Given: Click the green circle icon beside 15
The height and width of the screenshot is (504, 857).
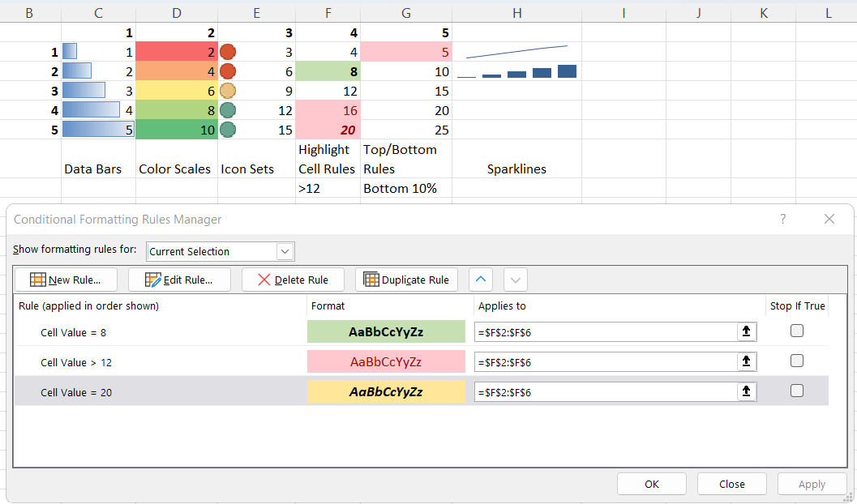Looking at the screenshot, I should [x=227, y=130].
